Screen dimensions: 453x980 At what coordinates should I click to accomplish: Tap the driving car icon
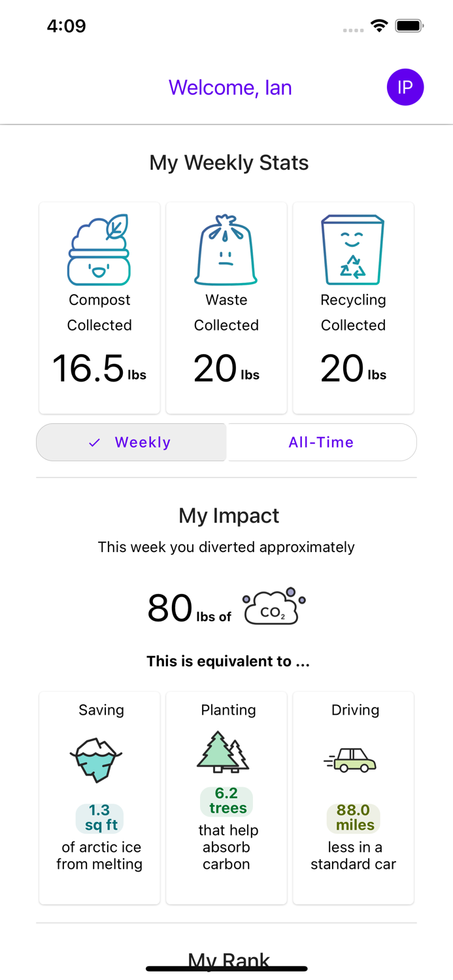(x=351, y=760)
